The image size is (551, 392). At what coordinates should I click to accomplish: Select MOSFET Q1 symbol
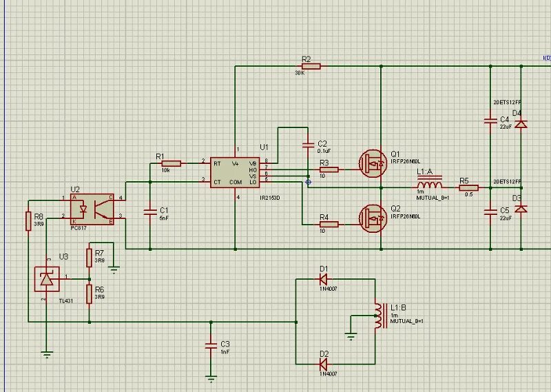tap(373, 163)
